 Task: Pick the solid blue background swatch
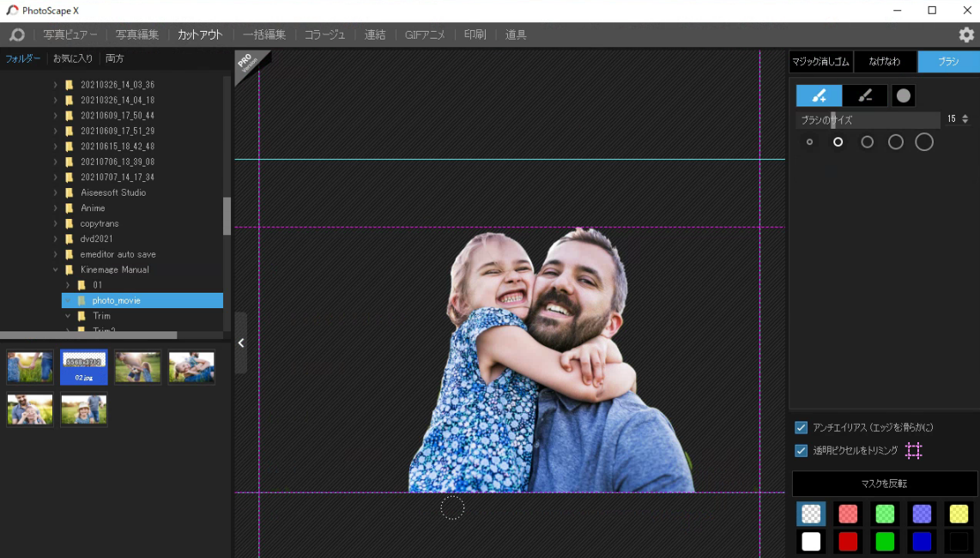coord(922,541)
